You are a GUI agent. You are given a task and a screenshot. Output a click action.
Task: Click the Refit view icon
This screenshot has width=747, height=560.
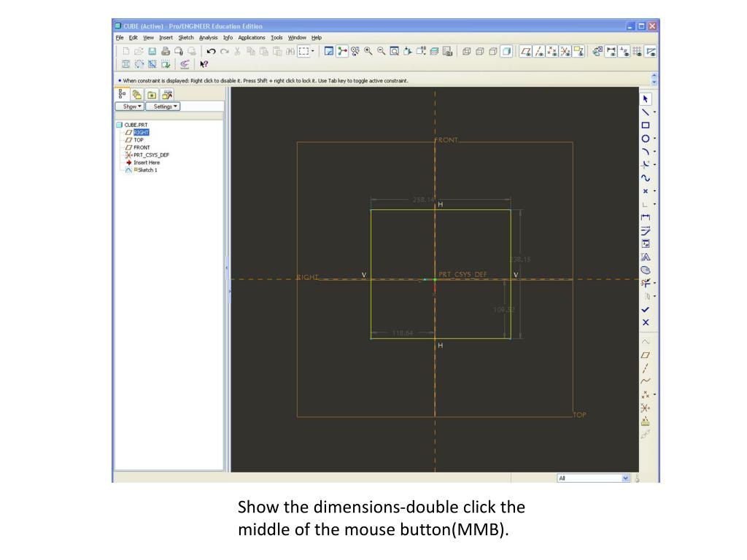[394, 52]
